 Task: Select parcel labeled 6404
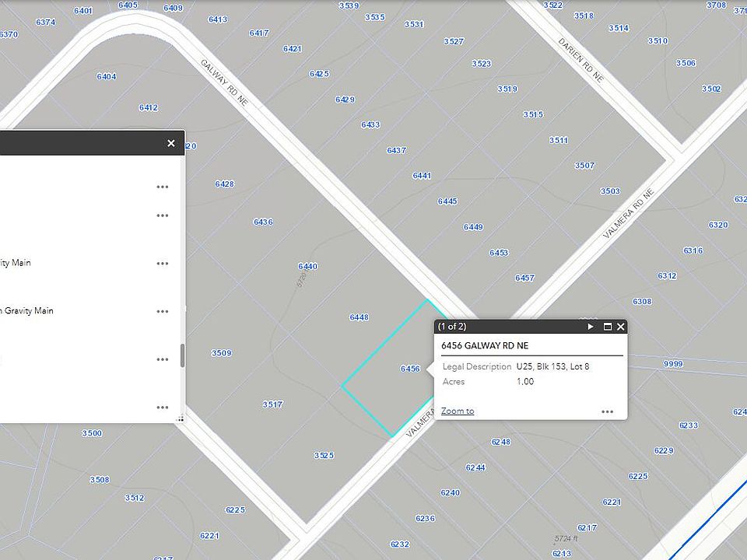click(107, 76)
